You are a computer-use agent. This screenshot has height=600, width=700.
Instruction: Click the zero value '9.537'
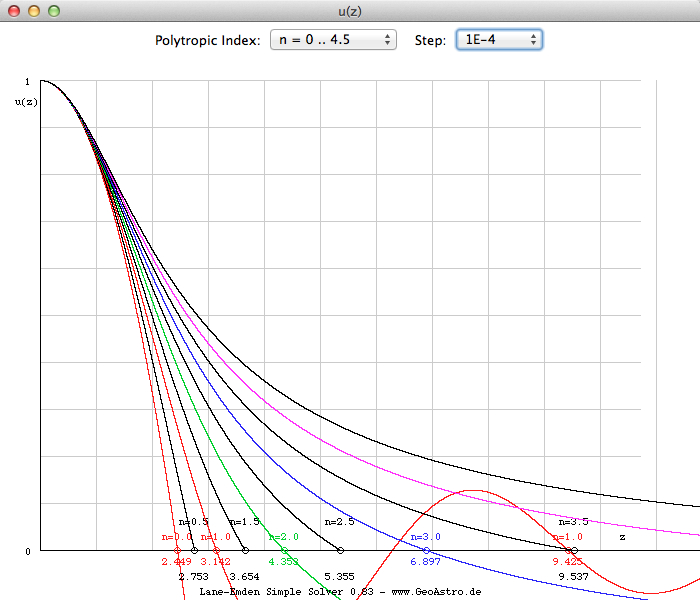[574, 576]
